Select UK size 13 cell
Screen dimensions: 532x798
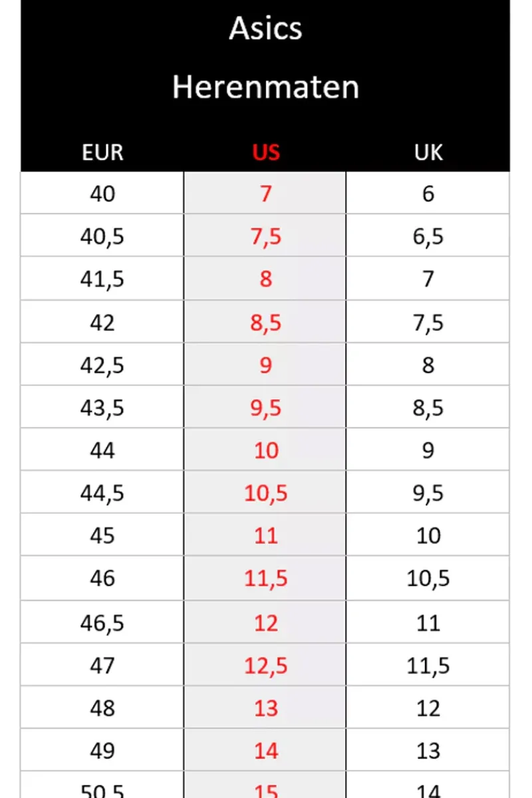428,750
